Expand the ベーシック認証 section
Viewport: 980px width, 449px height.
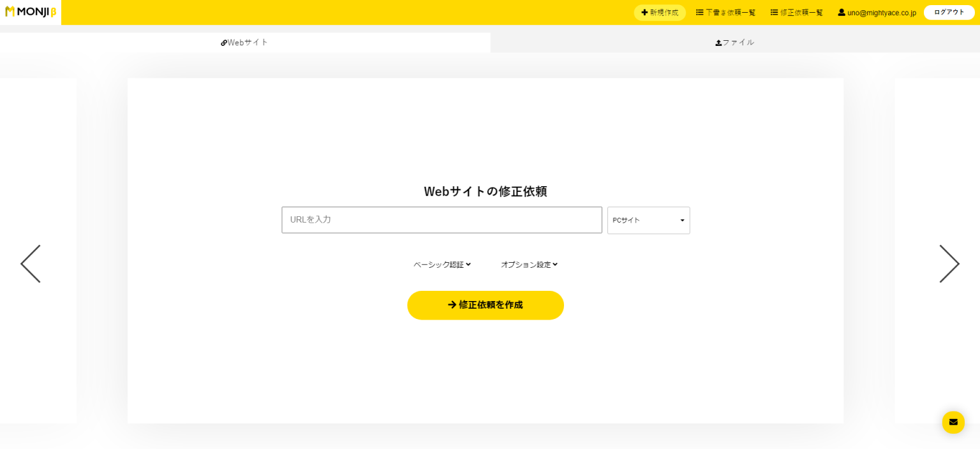442,264
